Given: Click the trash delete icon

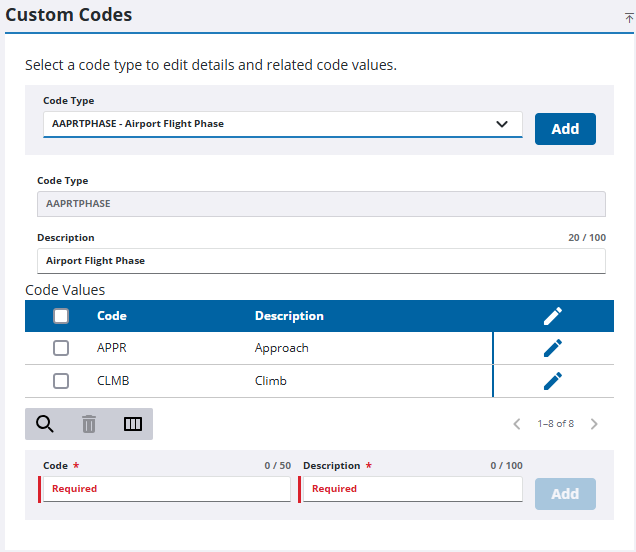Looking at the screenshot, I should pyautogui.click(x=89, y=424).
